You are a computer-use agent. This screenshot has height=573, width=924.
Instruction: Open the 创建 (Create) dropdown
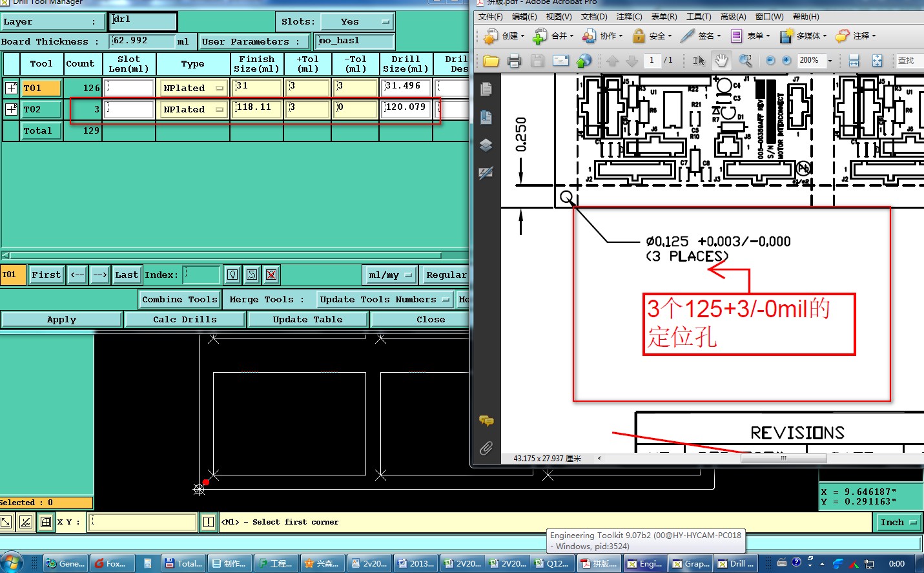pos(504,36)
